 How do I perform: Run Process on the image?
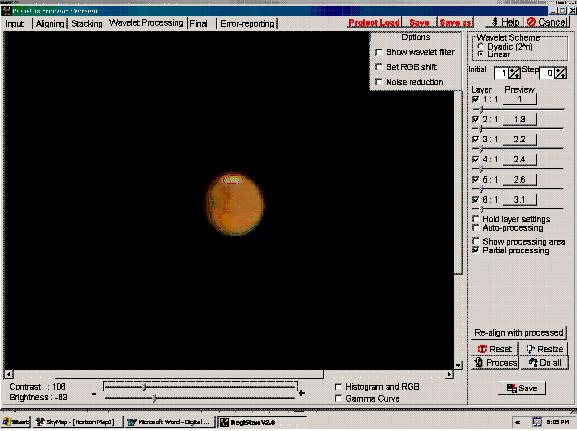point(495,363)
